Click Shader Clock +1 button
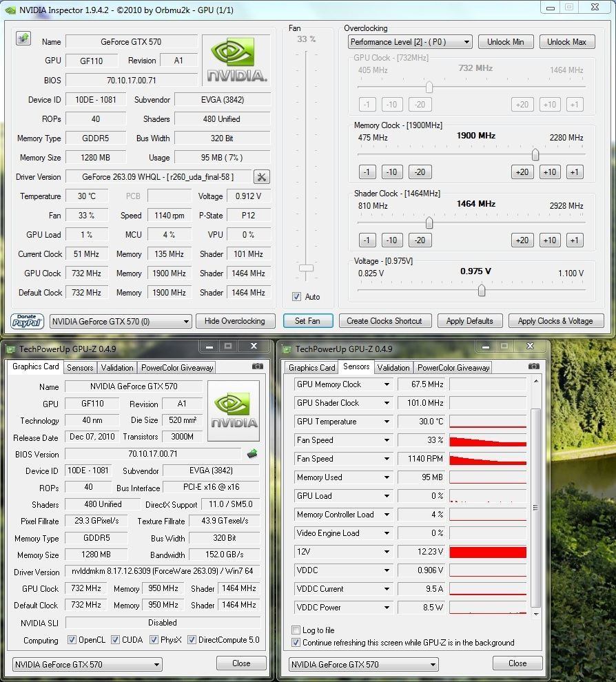This screenshot has width=616, height=682. 575,240
